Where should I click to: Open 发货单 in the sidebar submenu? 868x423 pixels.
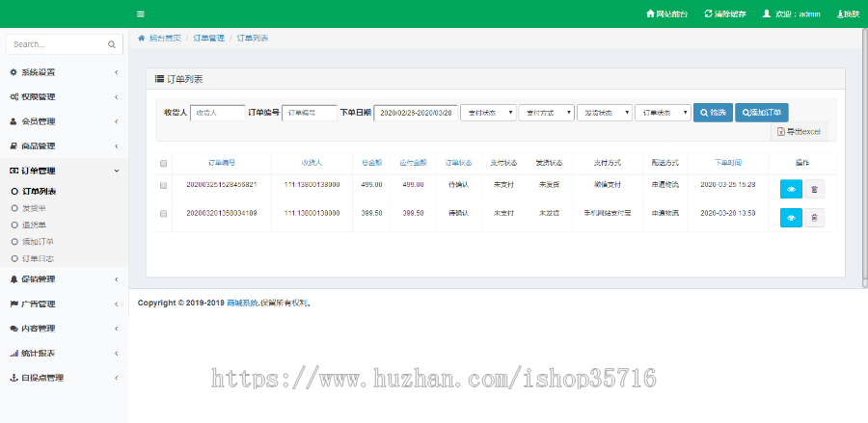pyautogui.click(x=34, y=207)
